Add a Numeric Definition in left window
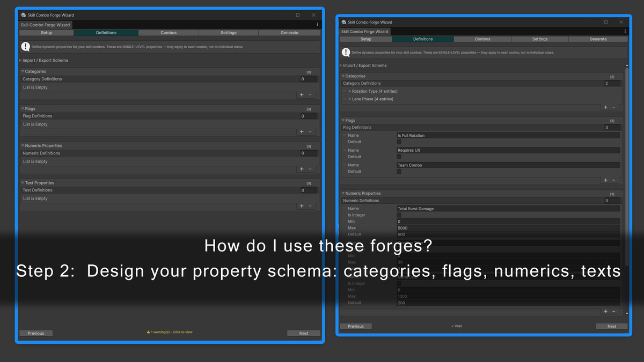The image size is (644, 362). coord(302,169)
